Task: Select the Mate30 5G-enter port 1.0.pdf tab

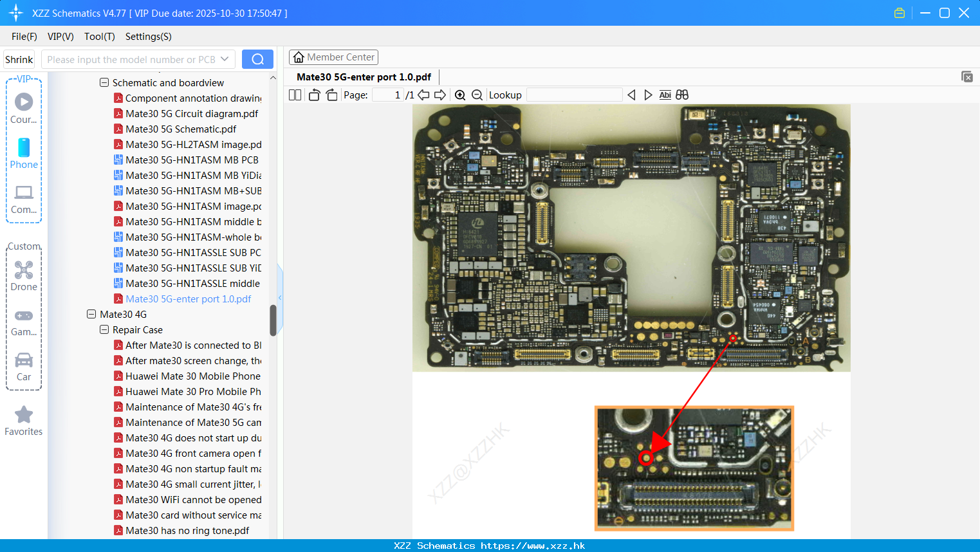Action: 364,77
